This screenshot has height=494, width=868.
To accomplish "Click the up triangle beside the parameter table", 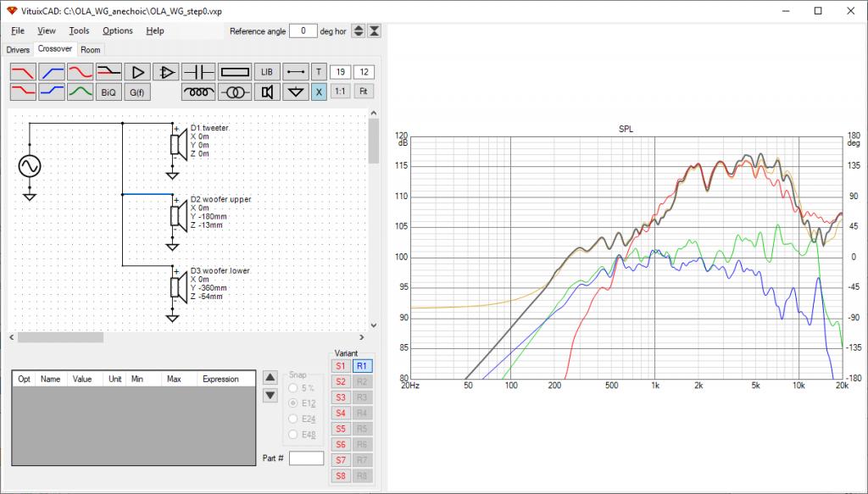I will [x=270, y=378].
